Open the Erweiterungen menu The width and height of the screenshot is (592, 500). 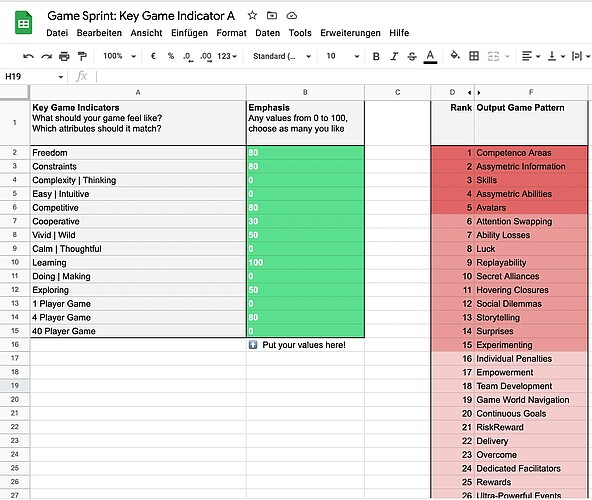(x=350, y=33)
